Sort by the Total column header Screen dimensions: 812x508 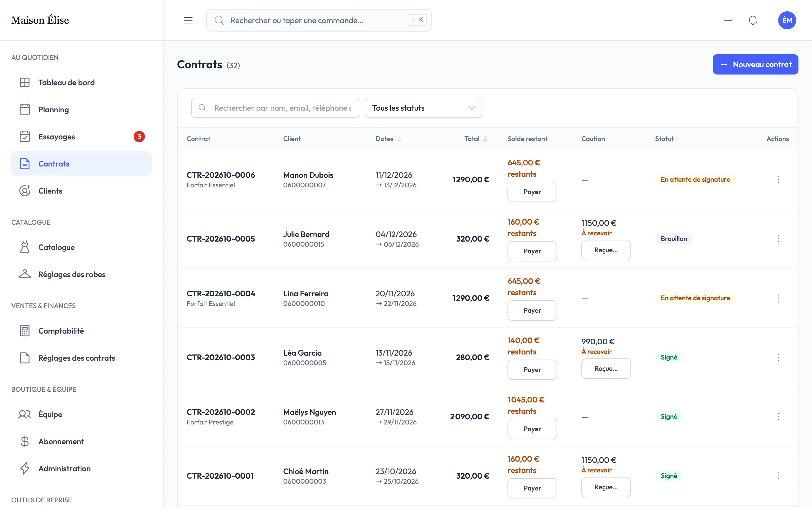[476, 139]
